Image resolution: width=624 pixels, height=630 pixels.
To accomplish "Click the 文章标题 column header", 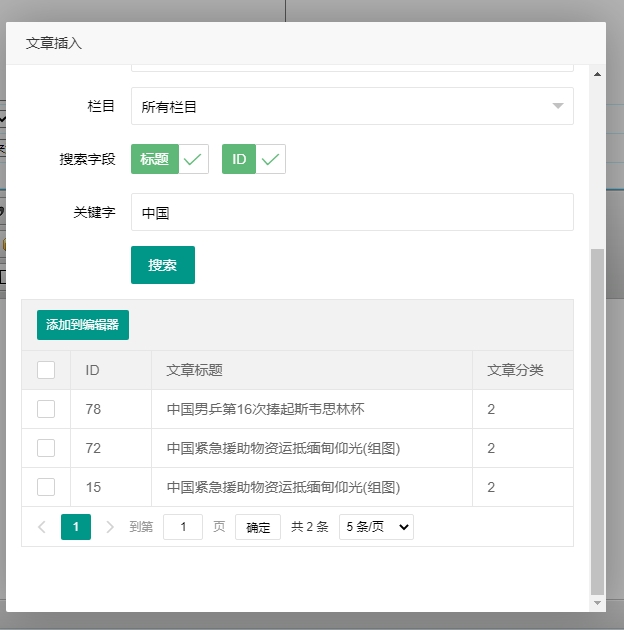I will coord(194,370).
